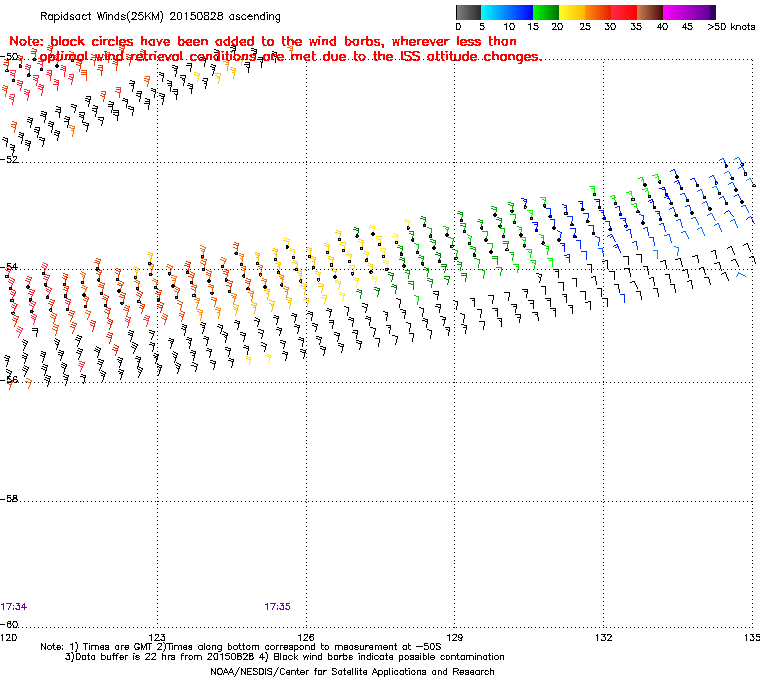Click the gray 0-5 knots legend segment
This screenshot has height=688, width=760.
pos(468,12)
